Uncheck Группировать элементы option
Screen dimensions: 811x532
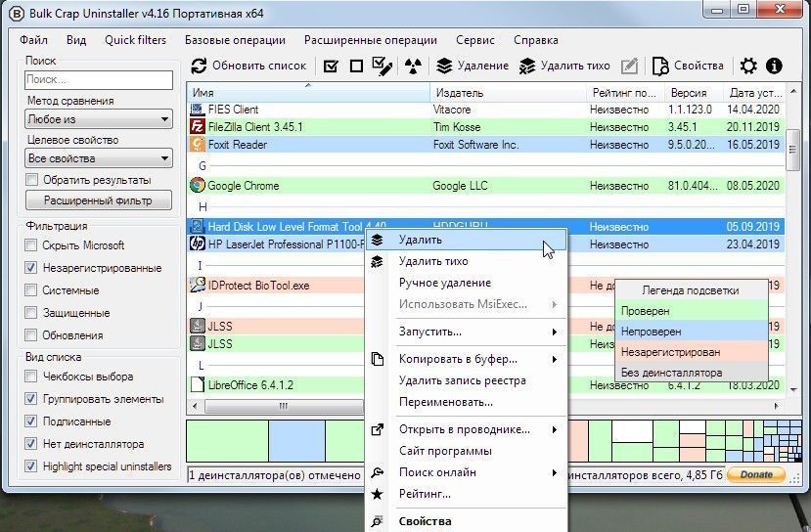tap(31, 399)
